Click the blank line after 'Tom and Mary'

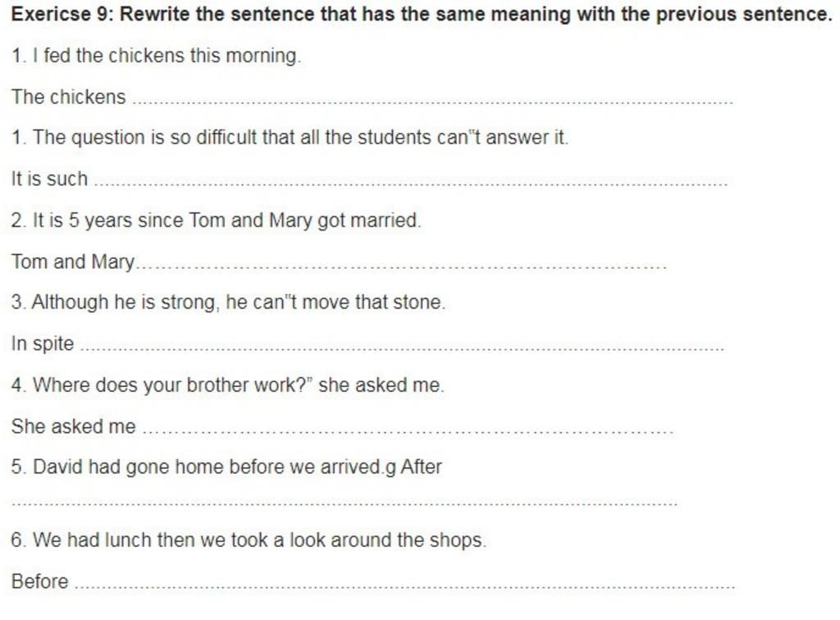click(401, 265)
